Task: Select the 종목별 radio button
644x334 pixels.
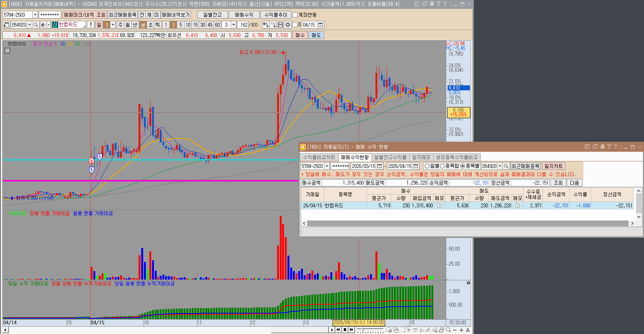Action: coord(463,166)
